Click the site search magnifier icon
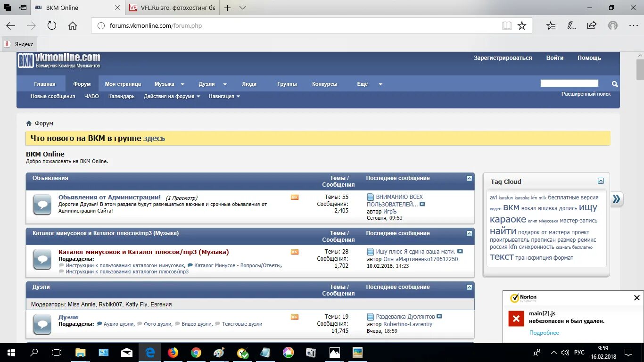This screenshot has height=362, width=644. (615, 84)
